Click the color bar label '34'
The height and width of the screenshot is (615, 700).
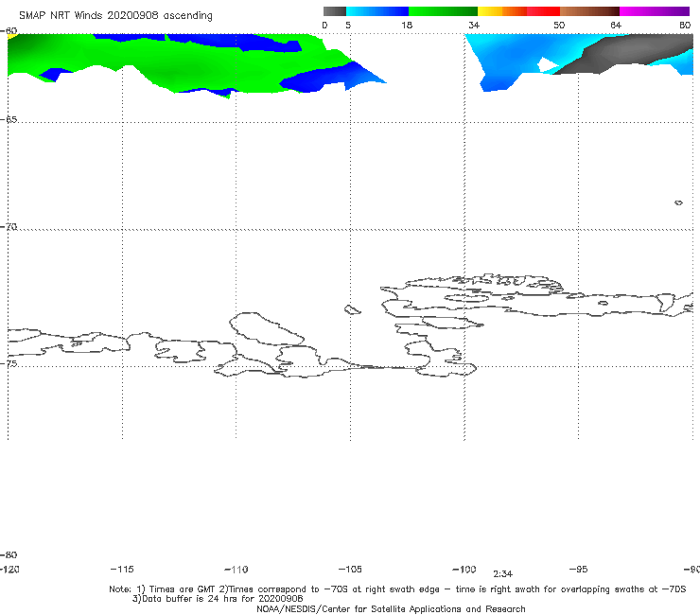pos(474,26)
